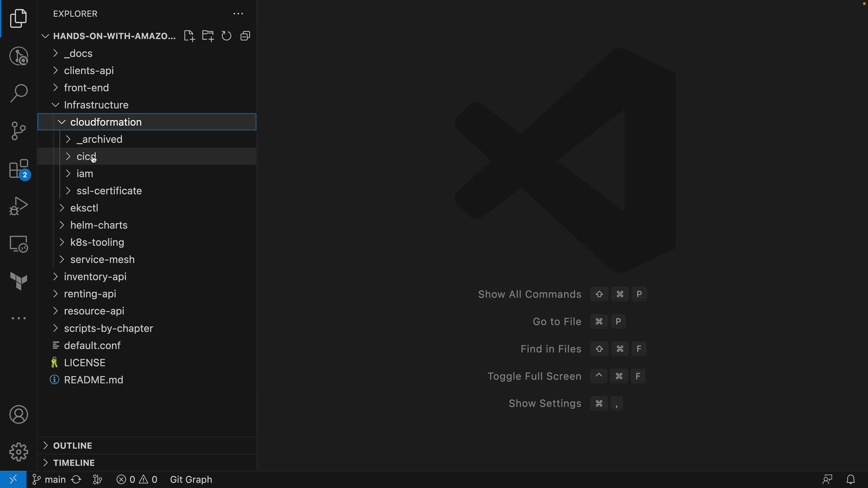The height and width of the screenshot is (488, 868).
Task: Open the README.md file
Action: [x=94, y=380]
